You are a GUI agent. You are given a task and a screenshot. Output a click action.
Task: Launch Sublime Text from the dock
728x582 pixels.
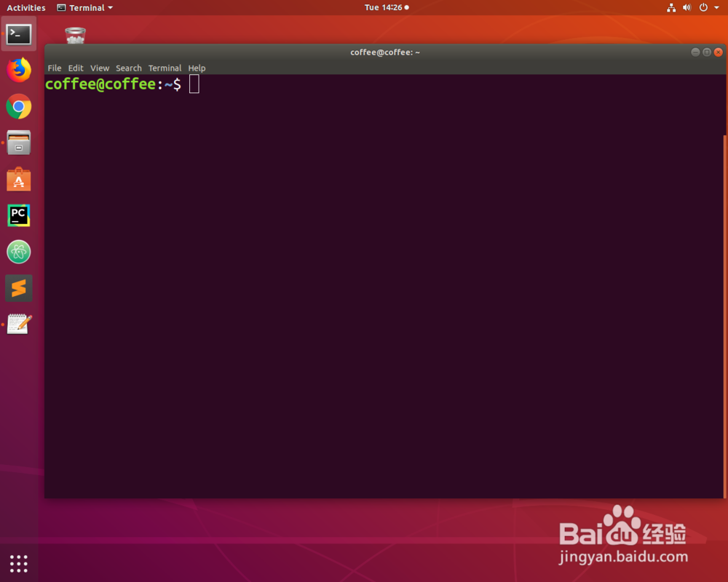19,288
